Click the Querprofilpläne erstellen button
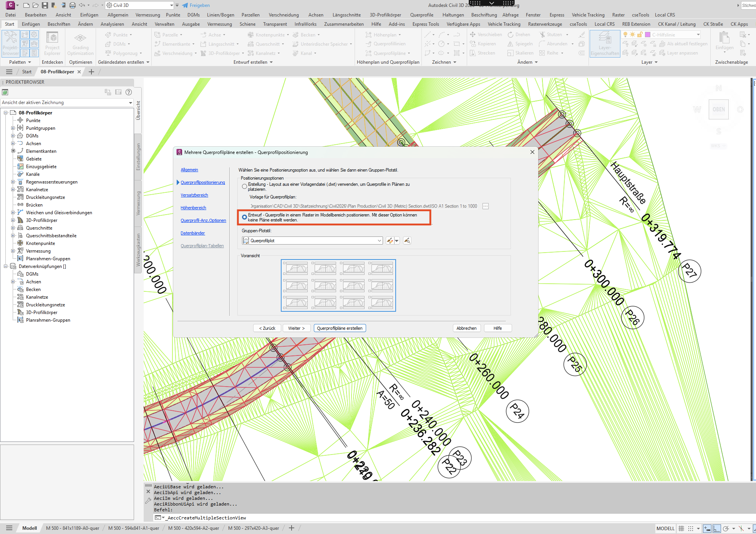The height and width of the screenshot is (534, 756). pyautogui.click(x=340, y=328)
